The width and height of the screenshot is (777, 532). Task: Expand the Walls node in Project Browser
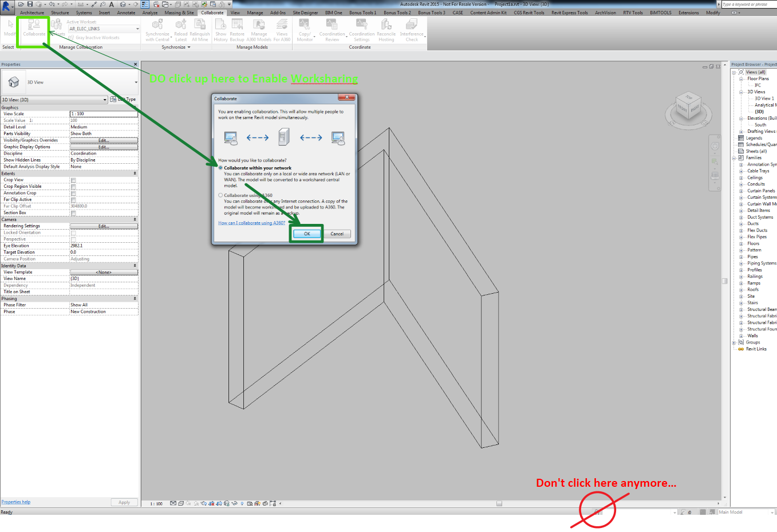741,336
